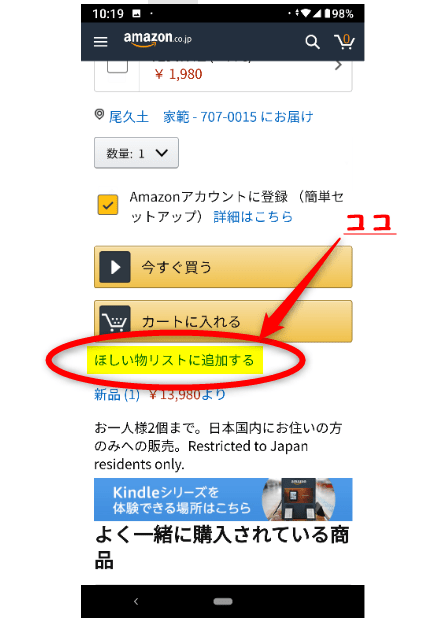Select the ¥1,980 option checkbox

point(117,67)
